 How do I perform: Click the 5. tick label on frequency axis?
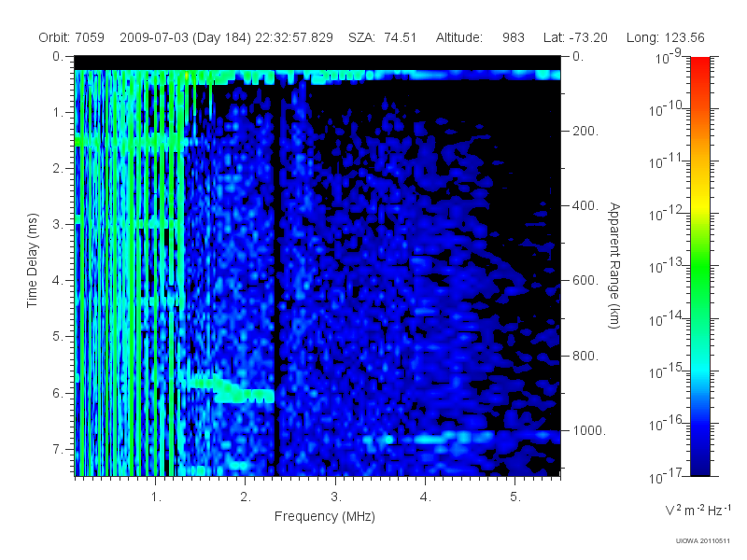[515, 497]
